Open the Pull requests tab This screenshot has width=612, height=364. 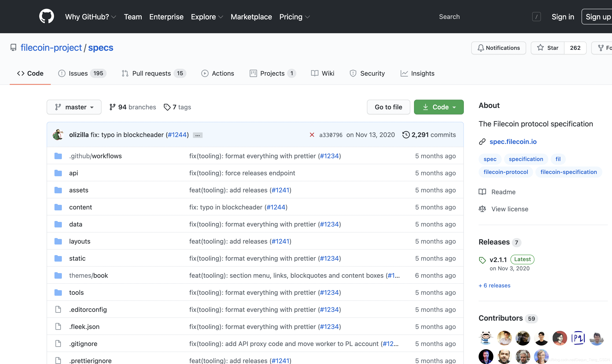pos(154,73)
